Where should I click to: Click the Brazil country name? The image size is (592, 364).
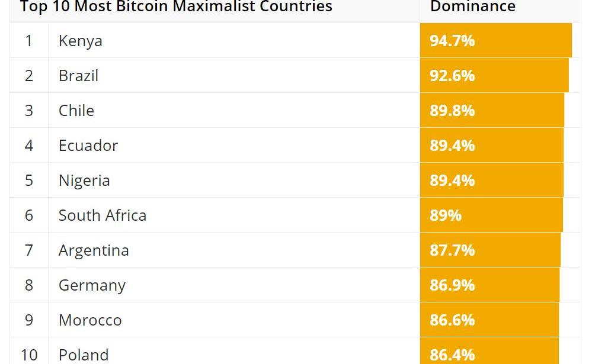[x=78, y=76]
